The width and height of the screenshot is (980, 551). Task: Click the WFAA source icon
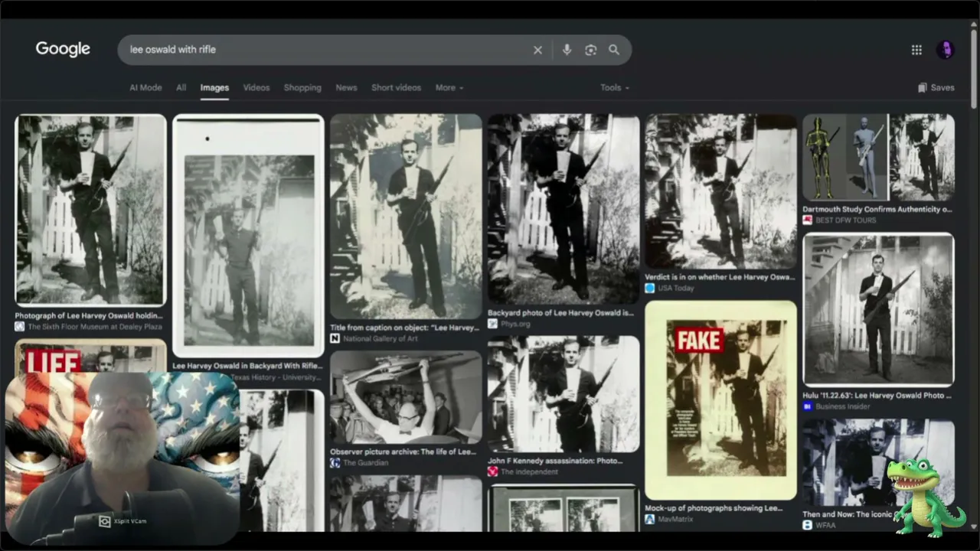click(x=807, y=525)
